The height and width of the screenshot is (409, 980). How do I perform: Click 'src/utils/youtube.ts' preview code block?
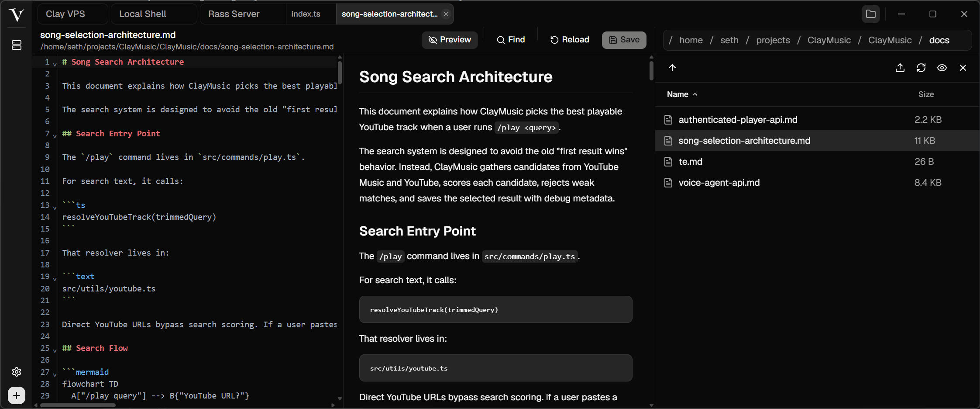coord(495,368)
